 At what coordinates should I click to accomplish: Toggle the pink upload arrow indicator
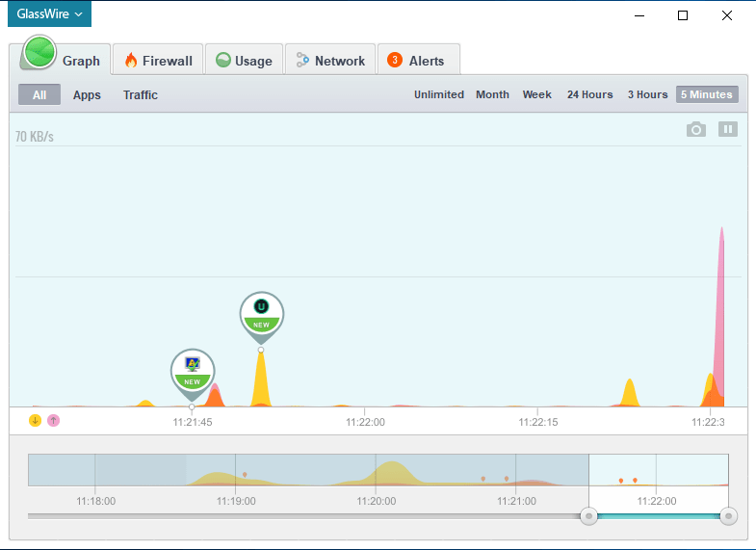(54, 420)
